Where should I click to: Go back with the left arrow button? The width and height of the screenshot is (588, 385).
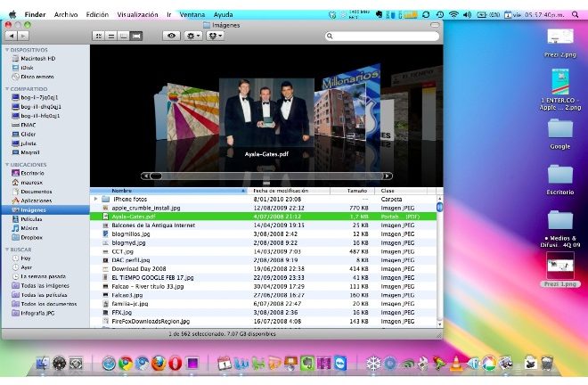(x=12, y=36)
